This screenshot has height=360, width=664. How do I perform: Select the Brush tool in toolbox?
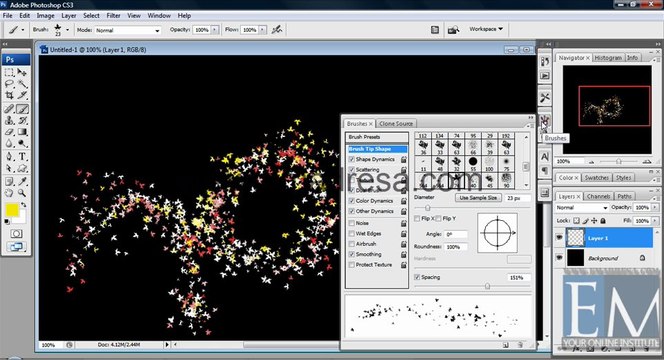click(22, 109)
